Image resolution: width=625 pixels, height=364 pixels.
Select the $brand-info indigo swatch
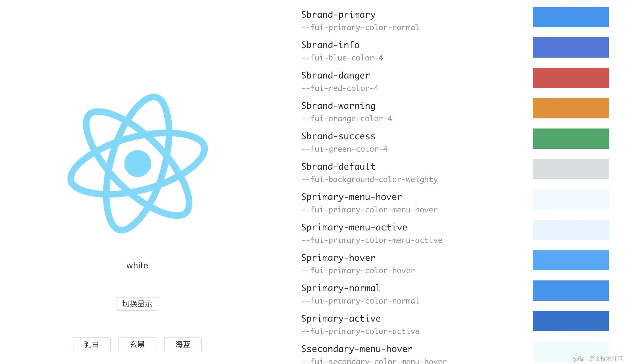coord(571,47)
